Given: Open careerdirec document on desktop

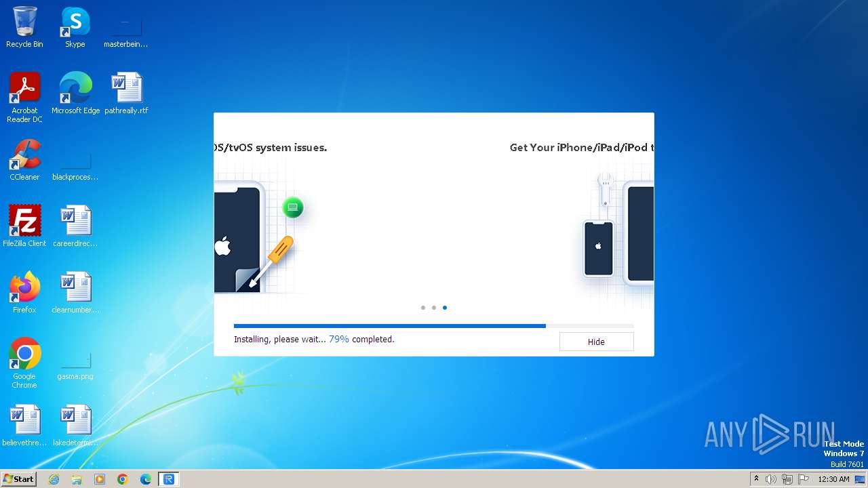Looking at the screenshot, I should [x=75, y=226].
